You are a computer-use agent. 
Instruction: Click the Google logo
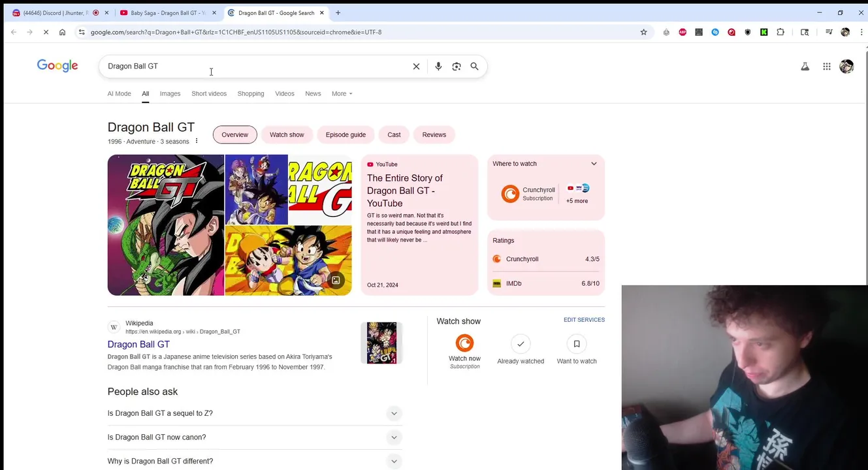click(x=57, y=66)
